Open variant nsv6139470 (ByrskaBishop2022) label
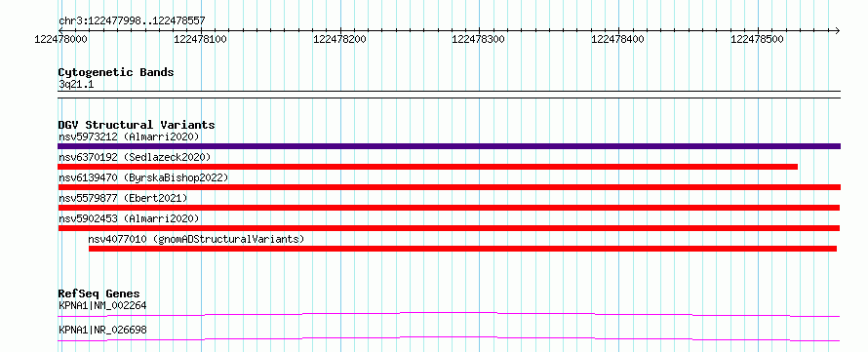This screenshot has width=868, height=352. point(143,177)
